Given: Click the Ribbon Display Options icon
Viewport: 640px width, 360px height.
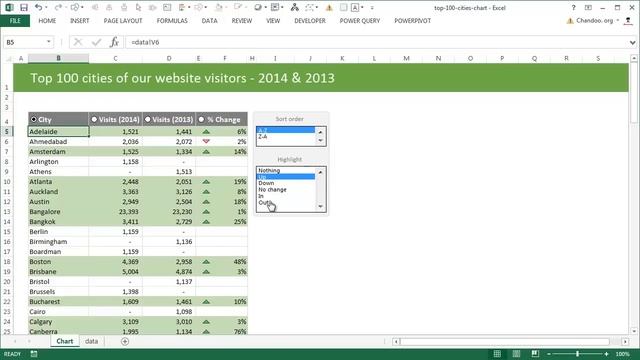Looking at the screenshot, I should pyautogui.click(x=588, y=7).
